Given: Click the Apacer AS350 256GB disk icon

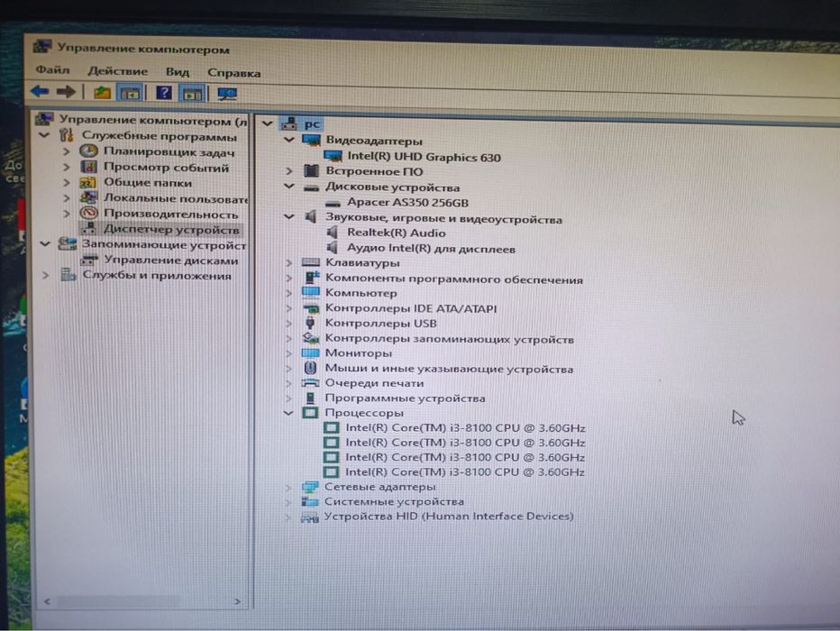Looking at the screenshot, I should 333,203.
